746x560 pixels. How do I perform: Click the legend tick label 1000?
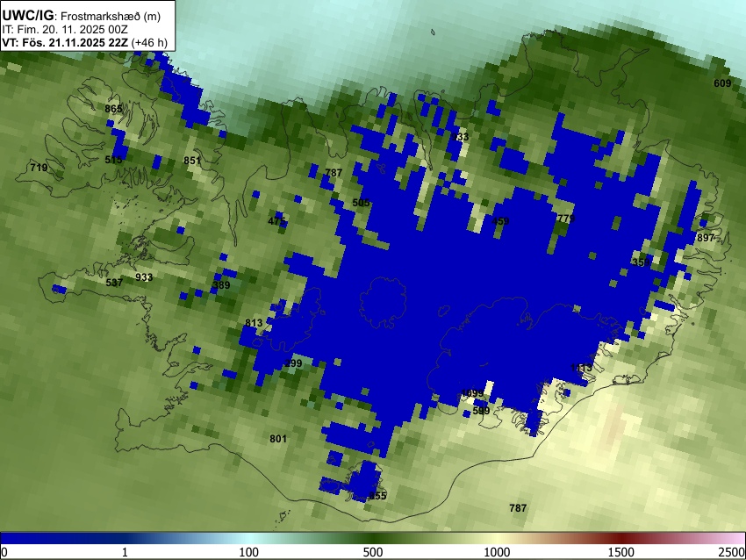coord(497,552)
